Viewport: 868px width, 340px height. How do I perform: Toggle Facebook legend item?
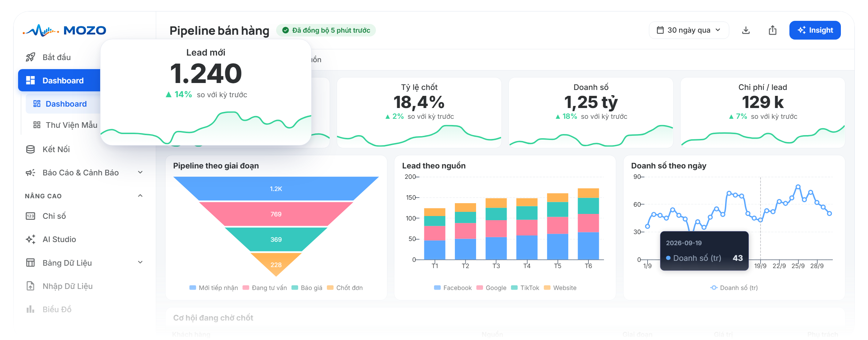pos(453,288)
